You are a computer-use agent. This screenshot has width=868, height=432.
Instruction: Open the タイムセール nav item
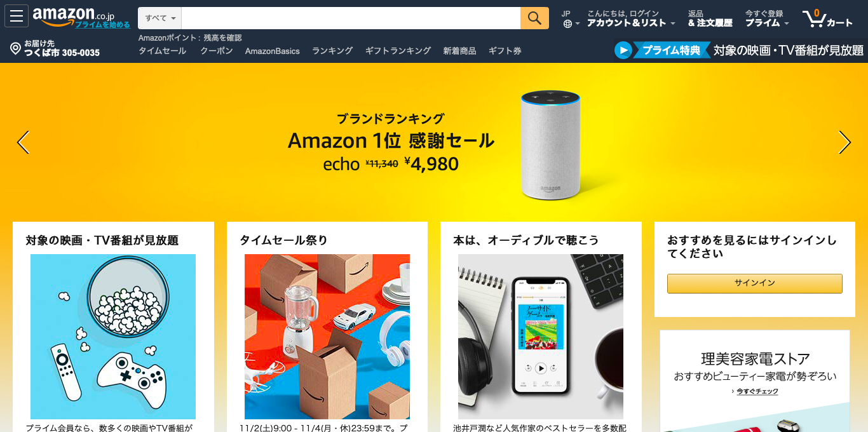click(x=163, y=51)
